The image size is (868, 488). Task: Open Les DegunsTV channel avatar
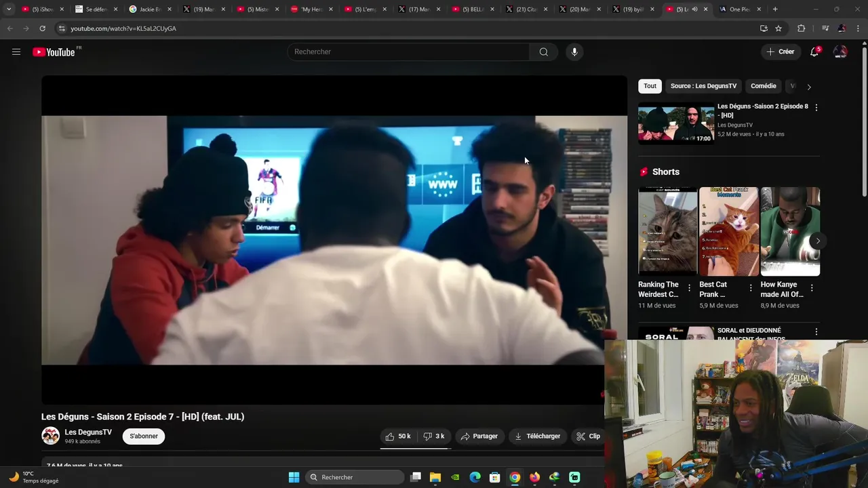coord(51,436)
